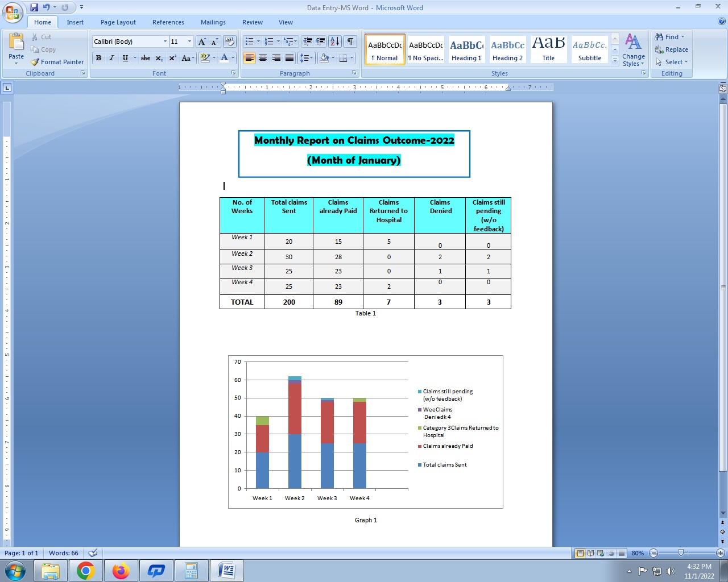Clear formatting from selected text

[230, 41]
